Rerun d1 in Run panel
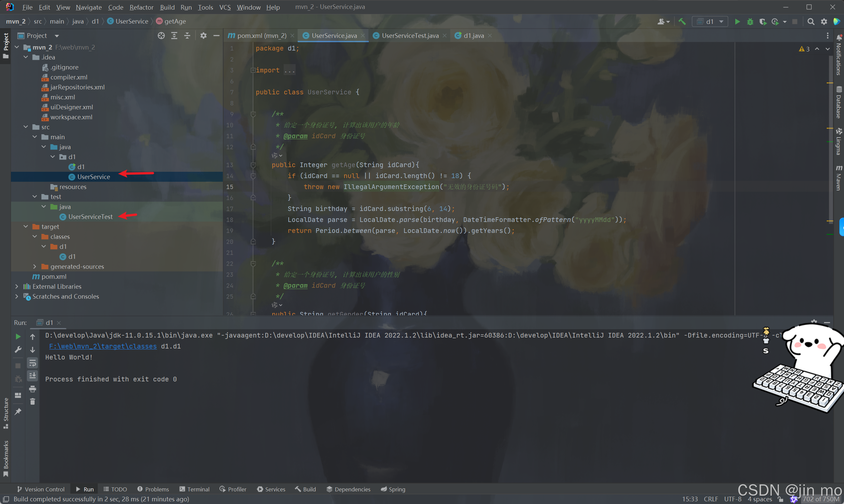 18,337
